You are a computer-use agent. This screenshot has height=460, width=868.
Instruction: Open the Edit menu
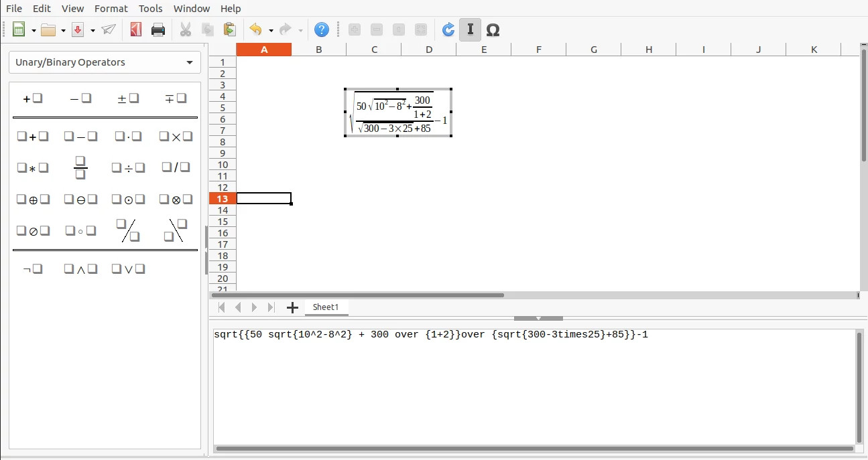click(x=42, y=9)
